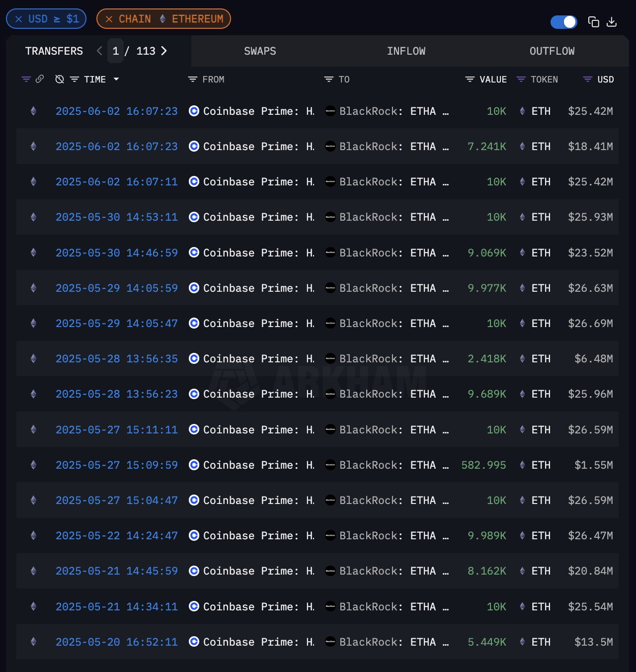Remove the Chain Ethereum filter chip
Image resolution: width=636 pixels, height=672 pixels.
109,19
